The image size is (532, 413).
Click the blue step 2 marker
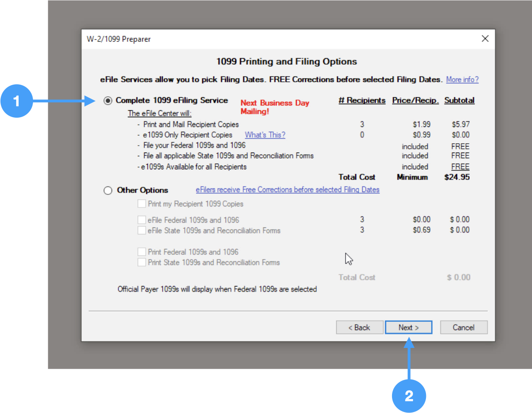pos(409,396)
